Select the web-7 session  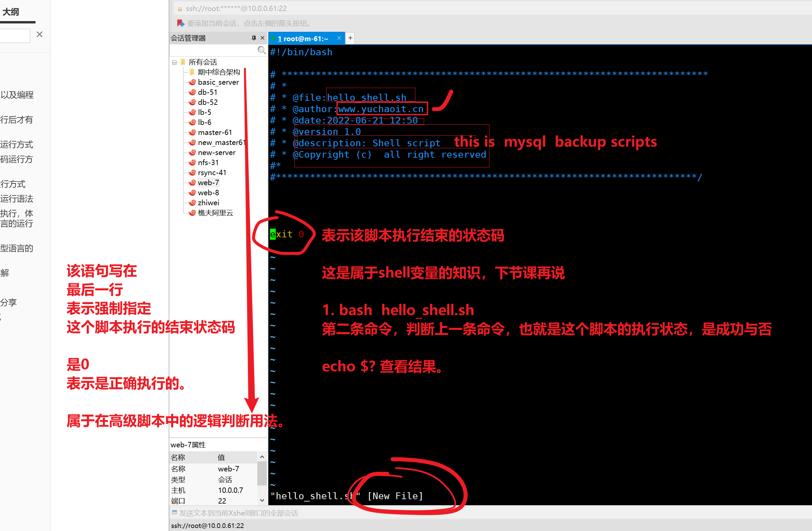[208, 182]
